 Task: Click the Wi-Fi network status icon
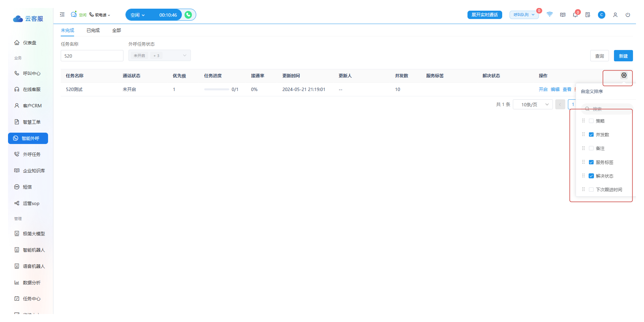pyautogui.click(x=550, y=14)
